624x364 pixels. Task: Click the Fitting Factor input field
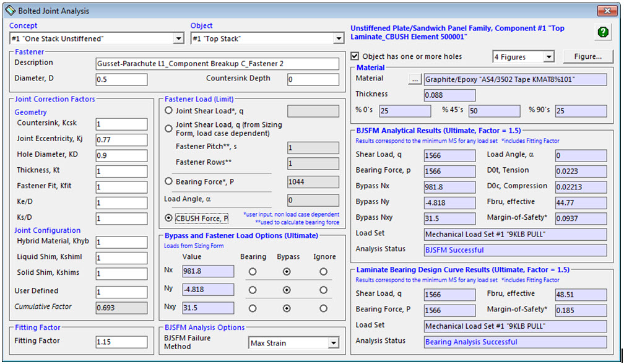coord(121,342)
